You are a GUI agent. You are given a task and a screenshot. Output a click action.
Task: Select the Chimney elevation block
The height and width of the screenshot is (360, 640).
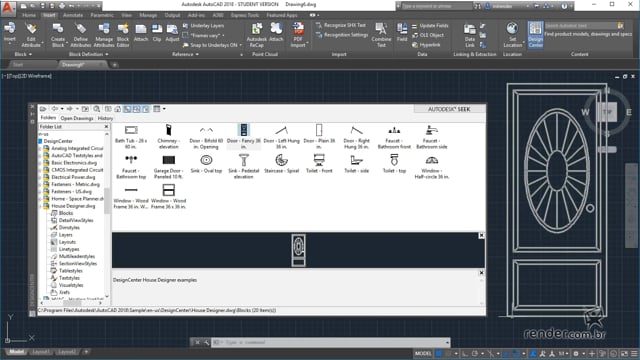169,137
